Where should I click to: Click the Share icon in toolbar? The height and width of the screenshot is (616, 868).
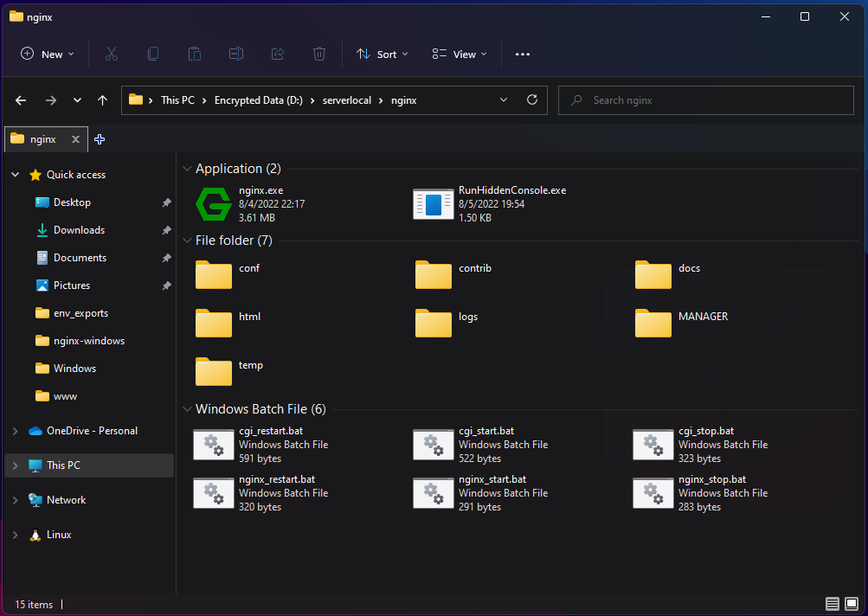278,54
